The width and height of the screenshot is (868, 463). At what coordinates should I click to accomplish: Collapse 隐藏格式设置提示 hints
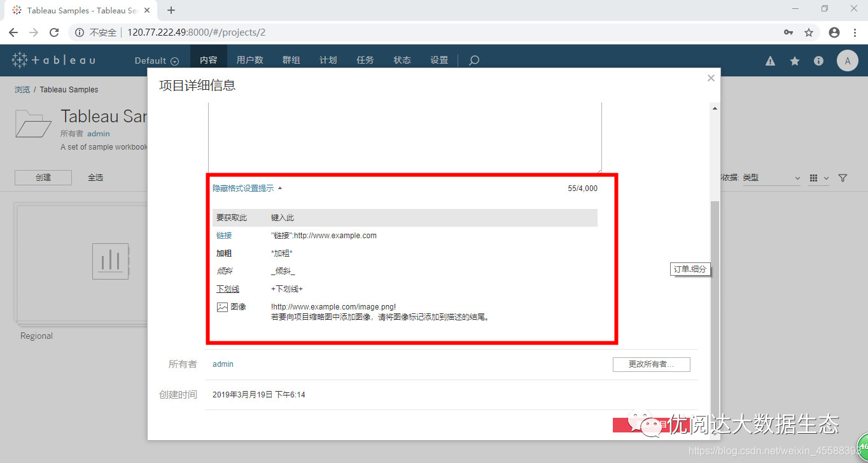(x=248, y=189)
